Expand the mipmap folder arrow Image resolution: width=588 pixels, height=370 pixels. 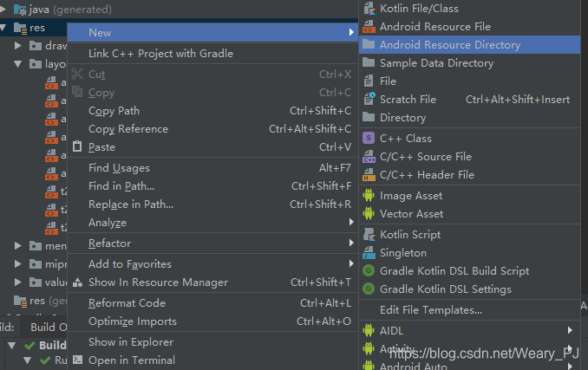pos(17,264)
